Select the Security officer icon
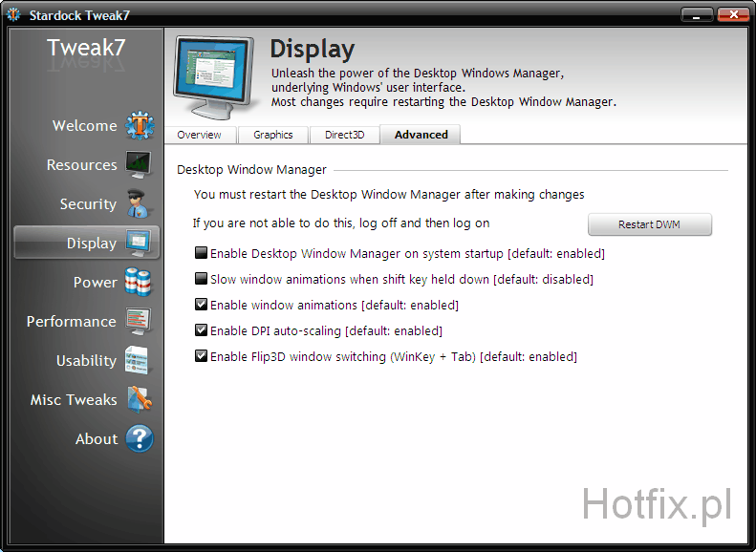The image size is (756, 552). pos(139,203)
